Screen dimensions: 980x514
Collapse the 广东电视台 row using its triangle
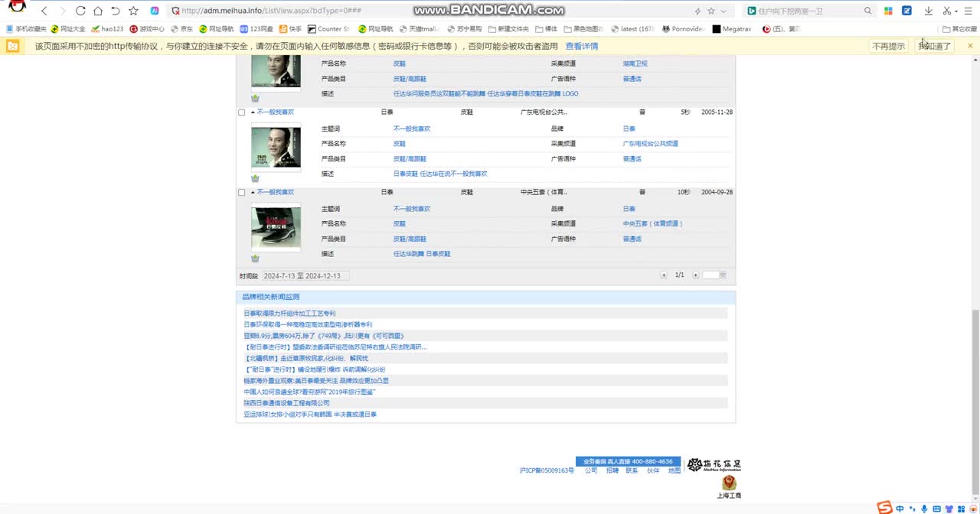(253, 112)
